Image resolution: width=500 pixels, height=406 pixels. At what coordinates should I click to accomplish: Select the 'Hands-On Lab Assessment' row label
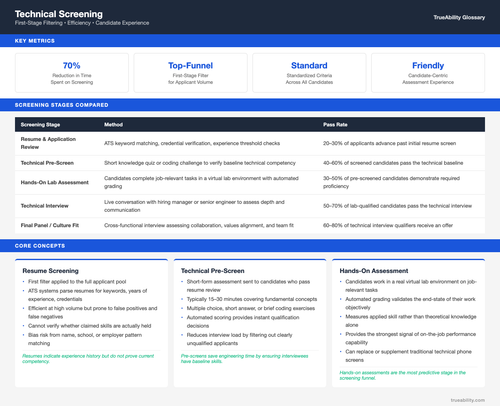pyautogui.click(x=55, y=182)
